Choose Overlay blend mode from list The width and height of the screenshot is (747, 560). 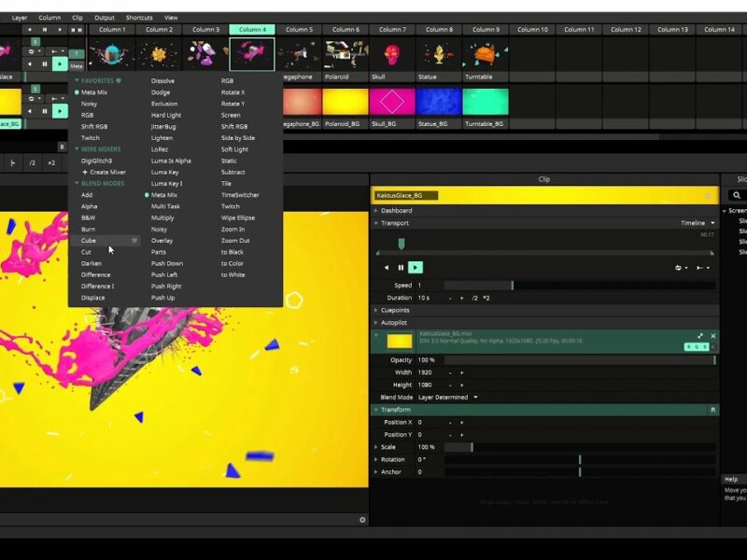(162, 241)
